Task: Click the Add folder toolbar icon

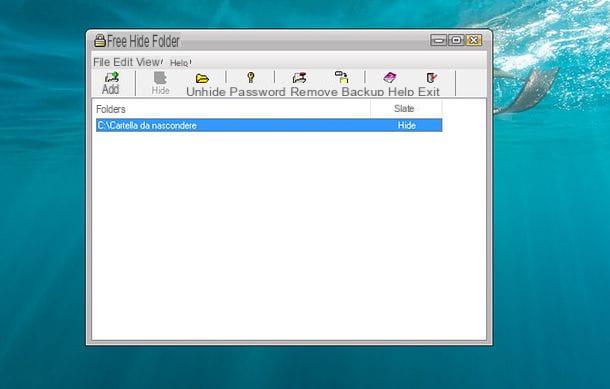Action: tap(111, 77)
